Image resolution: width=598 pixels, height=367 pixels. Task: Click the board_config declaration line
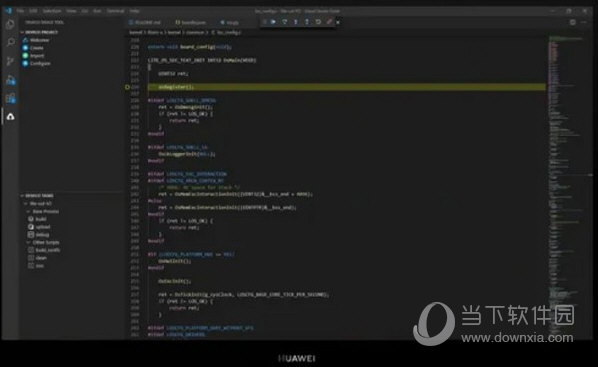(x=190, y=47)
